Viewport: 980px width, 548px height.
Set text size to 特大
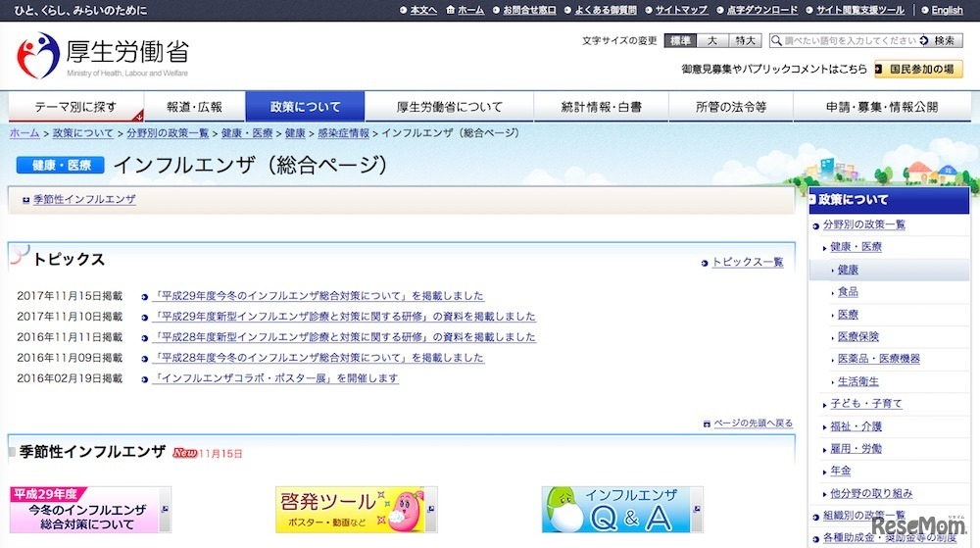point(745,40)
